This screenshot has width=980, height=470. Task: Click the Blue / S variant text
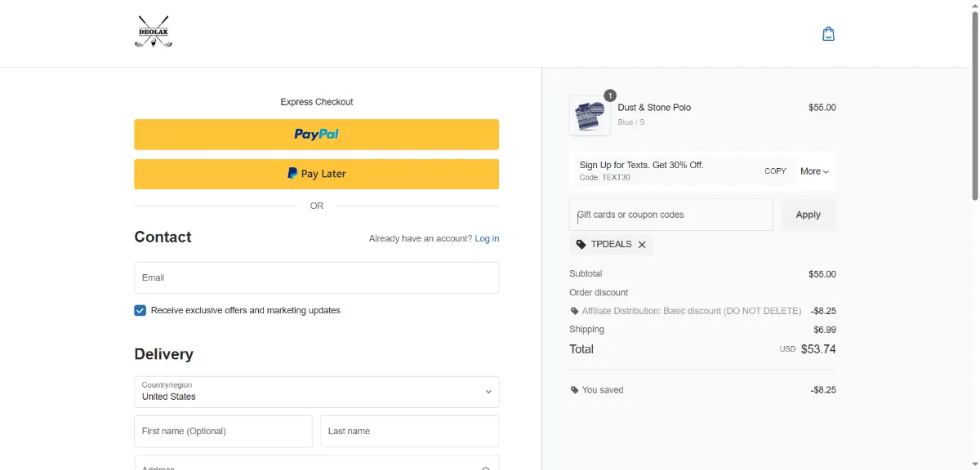(631, 122)
